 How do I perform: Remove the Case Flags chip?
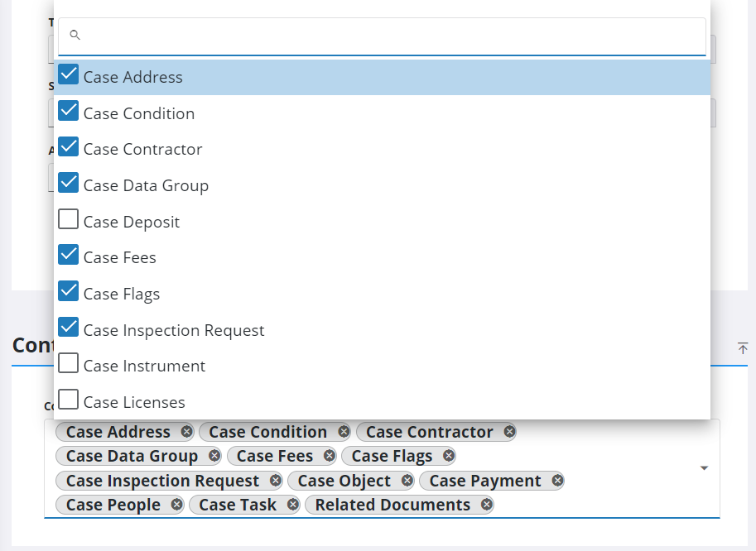point(448,456)
